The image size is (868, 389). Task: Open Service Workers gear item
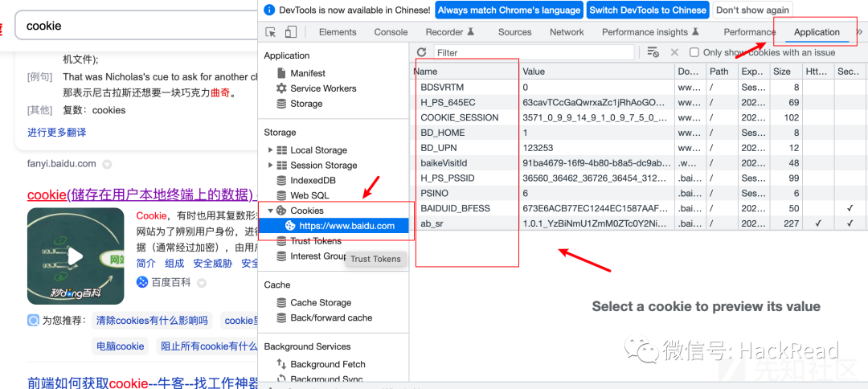[316, 88]
